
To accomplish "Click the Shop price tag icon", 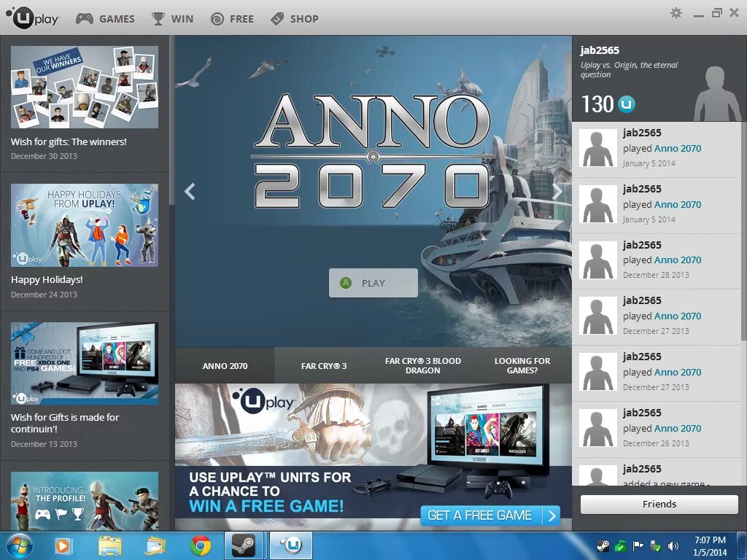I will click(276, 19).
